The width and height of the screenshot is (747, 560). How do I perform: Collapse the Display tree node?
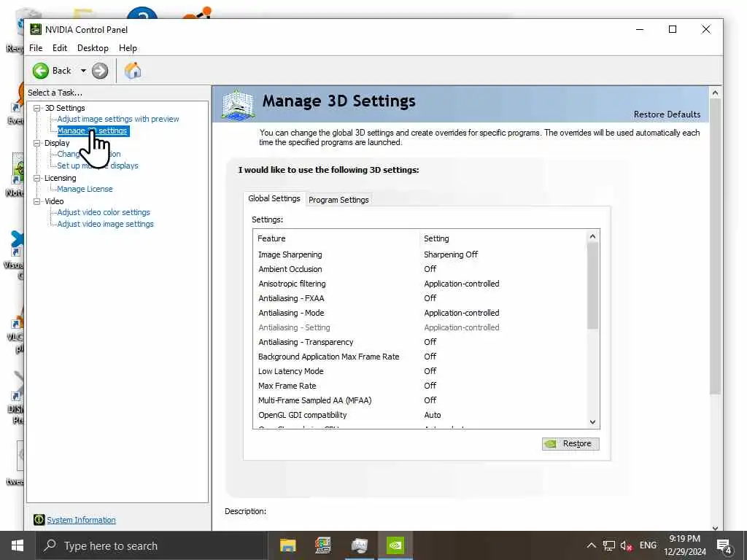pos(36,143)
